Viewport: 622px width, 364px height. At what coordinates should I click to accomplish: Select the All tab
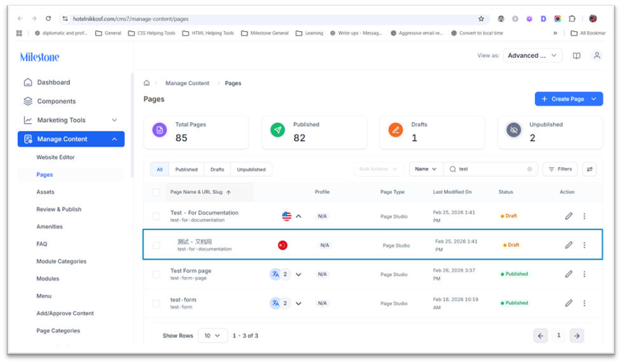160,170
